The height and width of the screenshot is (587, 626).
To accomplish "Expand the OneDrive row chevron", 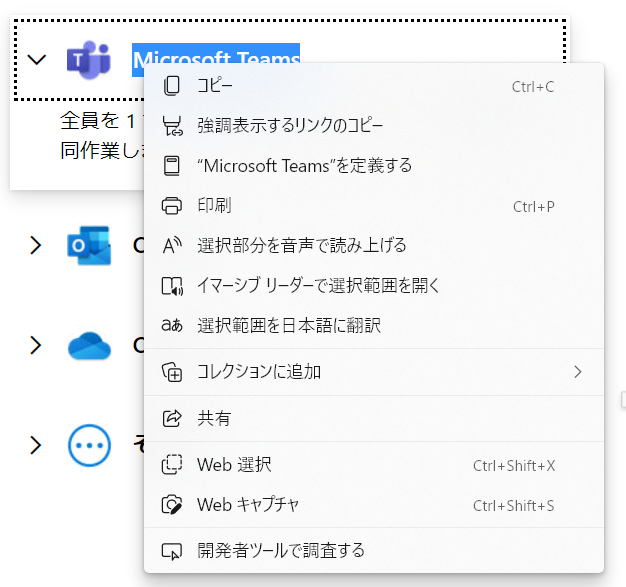I will click(36, 345).
